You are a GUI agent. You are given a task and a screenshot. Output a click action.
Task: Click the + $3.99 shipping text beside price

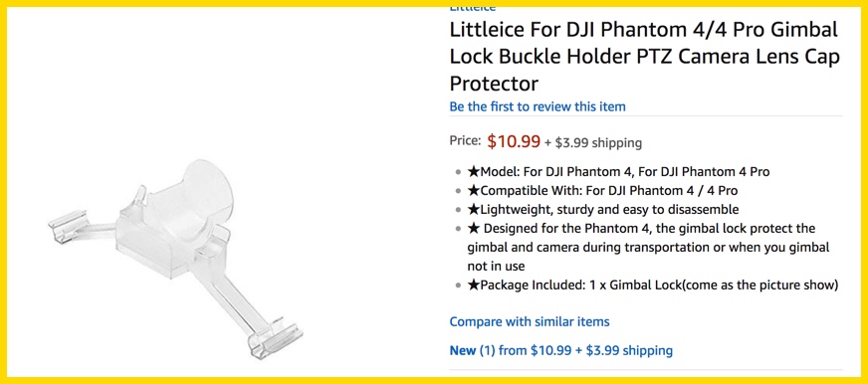[593, 142]
